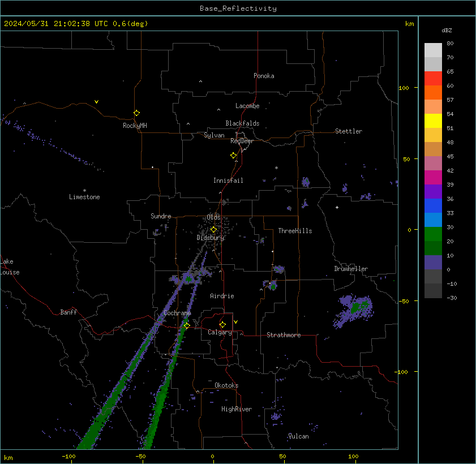
Task: Click the ThreeHills label
Action: 295,231
